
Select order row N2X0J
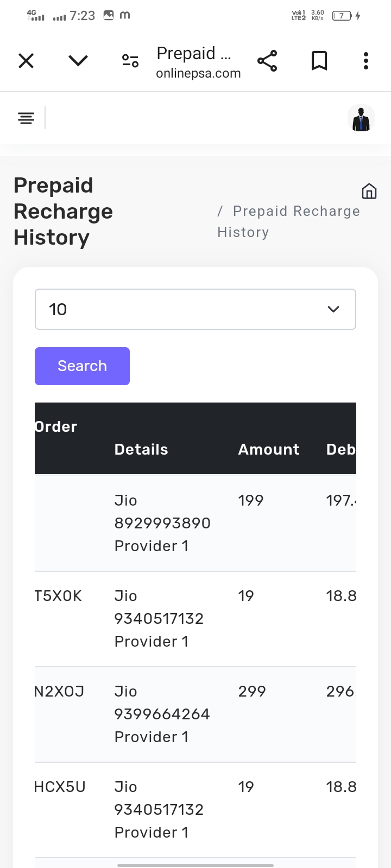[x=59, y=692]
